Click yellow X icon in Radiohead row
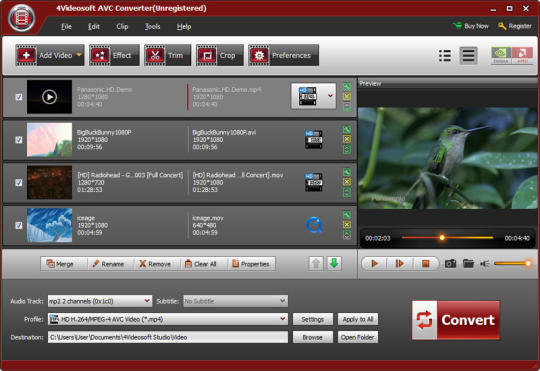 pyautogui.click(x=347, y=182)
